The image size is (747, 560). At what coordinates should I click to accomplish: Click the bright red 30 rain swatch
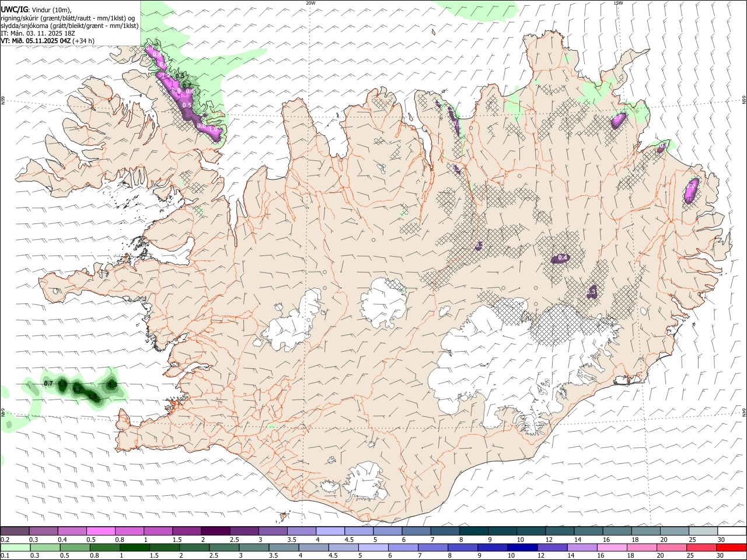pyautogui.click(x=731, y=548)
